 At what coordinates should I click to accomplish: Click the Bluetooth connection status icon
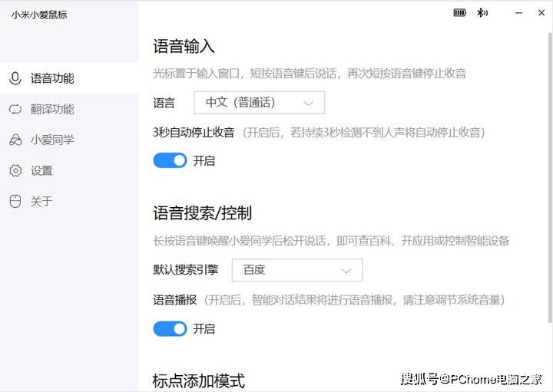[x=482, y=12]
